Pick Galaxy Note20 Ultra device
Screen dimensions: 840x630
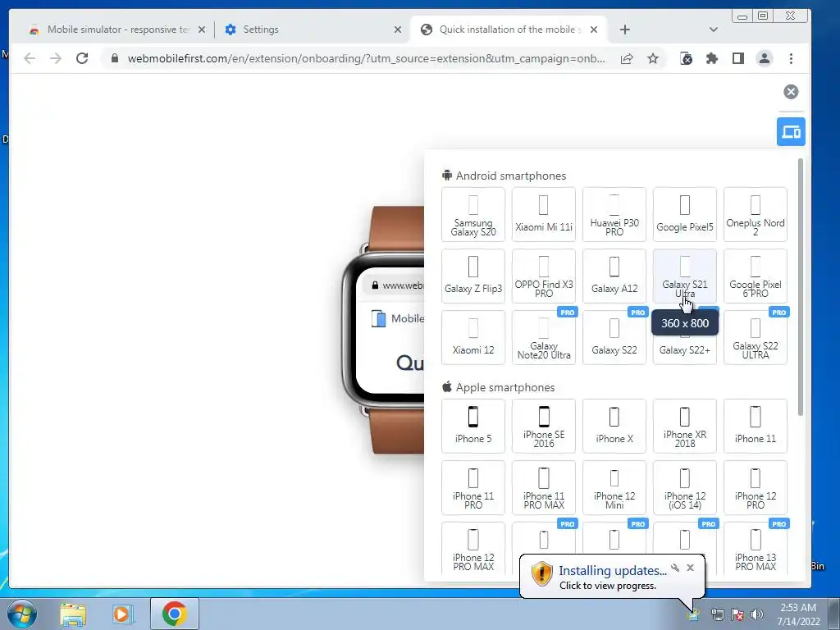click(544, 337)
